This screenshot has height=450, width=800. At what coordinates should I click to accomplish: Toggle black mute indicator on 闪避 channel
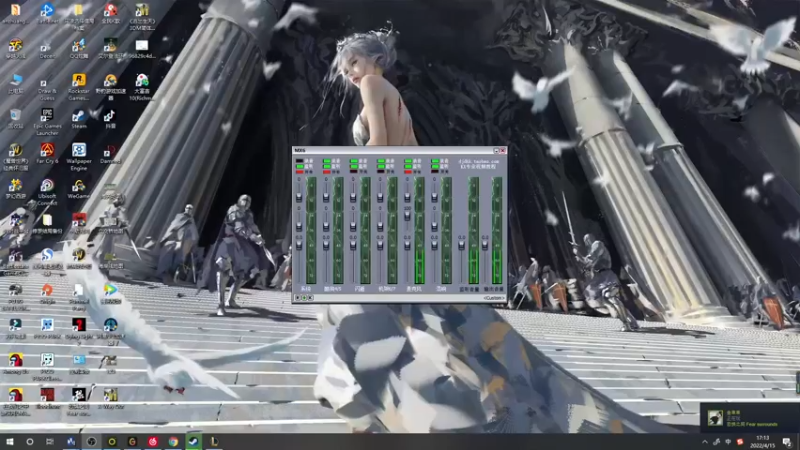tap(354, 172)
